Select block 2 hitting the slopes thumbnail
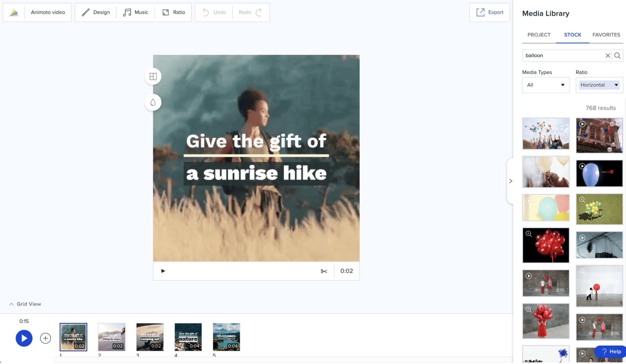Viewport: 626px width, 364px height. coord(112,337)
